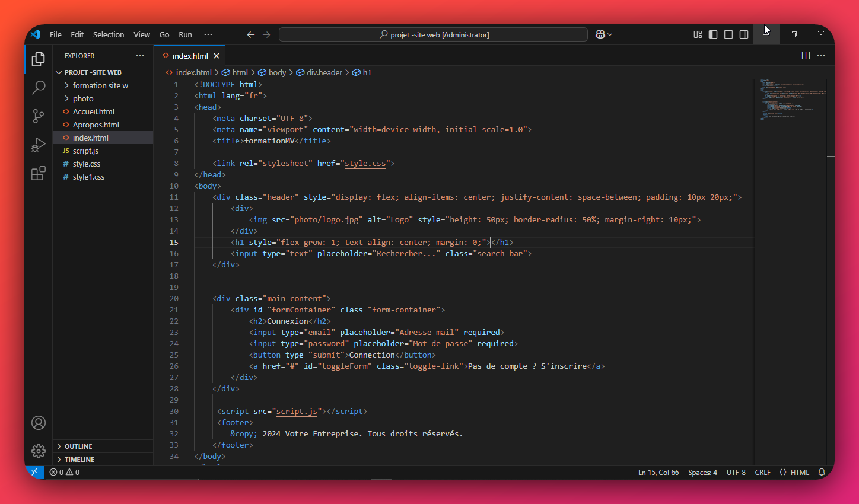Click the minimap code overview
Image resolution: width=859 pixels, height=504 pixels.
792,100
